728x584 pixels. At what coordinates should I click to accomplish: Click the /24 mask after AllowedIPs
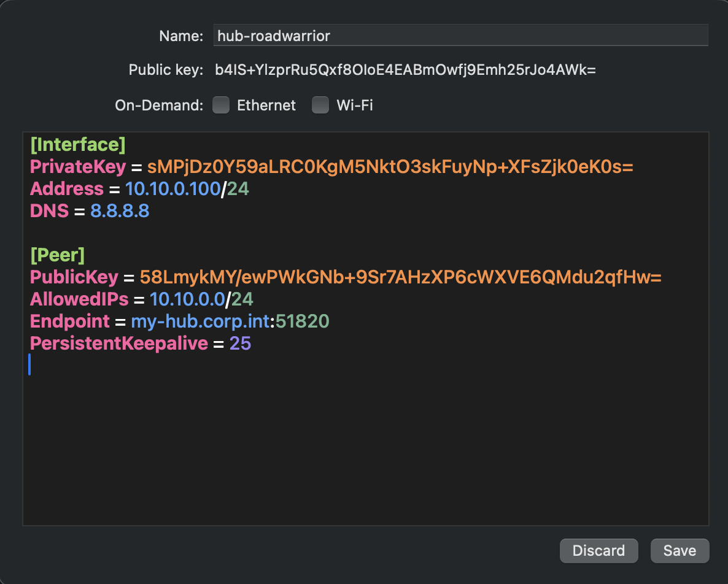point(239,299)
